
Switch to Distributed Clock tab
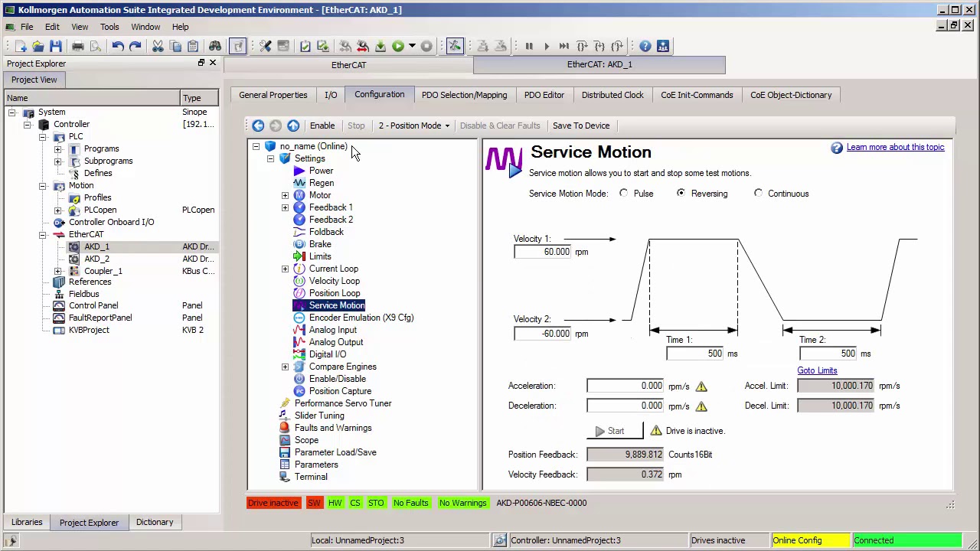[612, 95]
